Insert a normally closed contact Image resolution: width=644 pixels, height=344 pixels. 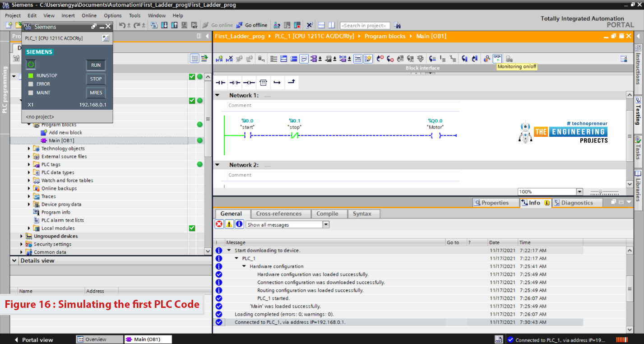pos(235,83)
